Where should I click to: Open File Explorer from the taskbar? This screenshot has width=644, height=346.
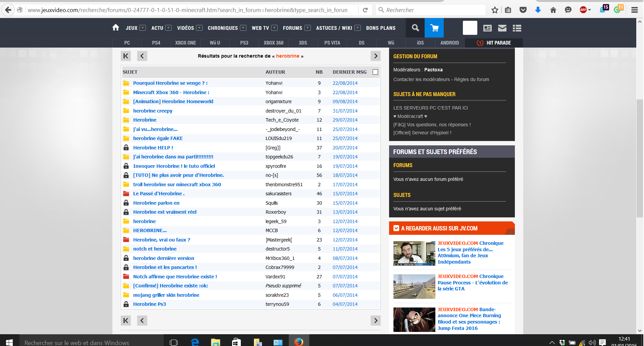click(x=215, y=342)
